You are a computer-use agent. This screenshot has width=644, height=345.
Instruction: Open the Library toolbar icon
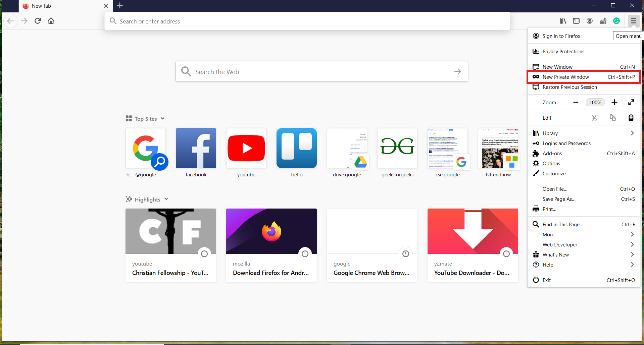(563, 21)
